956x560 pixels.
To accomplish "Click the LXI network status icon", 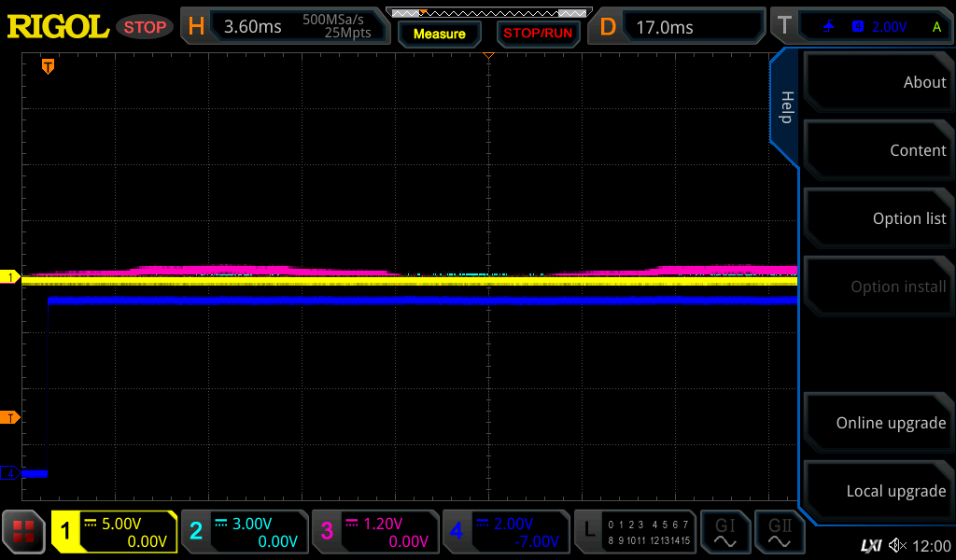I will coord(870,545).
